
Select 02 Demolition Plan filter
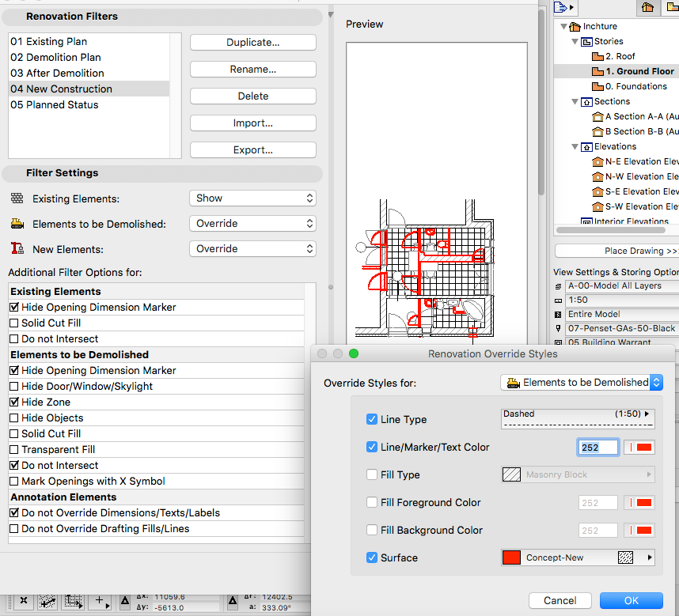pos(89,57)
